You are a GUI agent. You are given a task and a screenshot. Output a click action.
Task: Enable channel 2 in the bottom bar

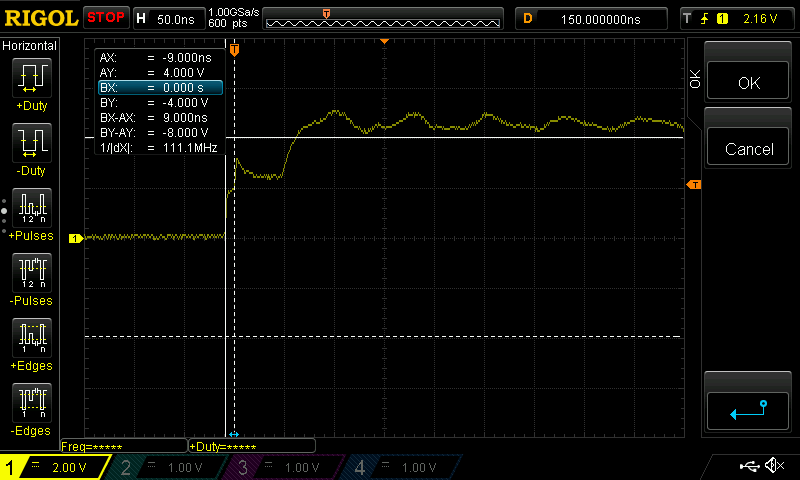(170, 467)
